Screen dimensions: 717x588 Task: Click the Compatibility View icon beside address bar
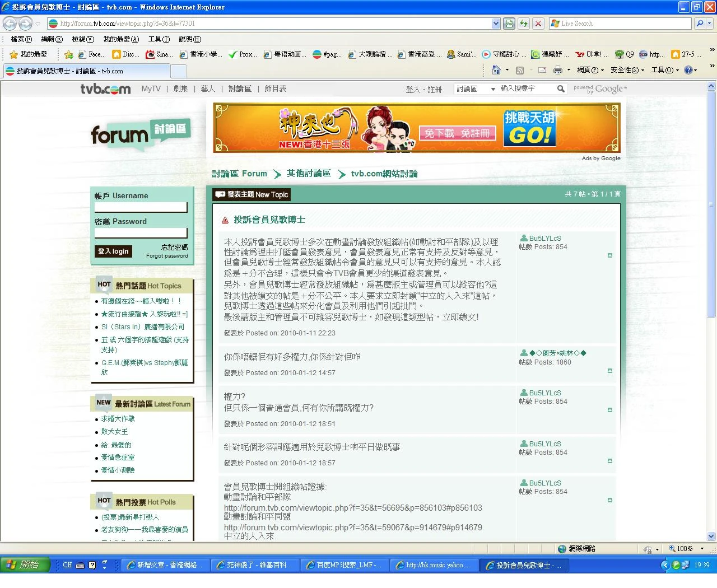click(x=509, y=24)
